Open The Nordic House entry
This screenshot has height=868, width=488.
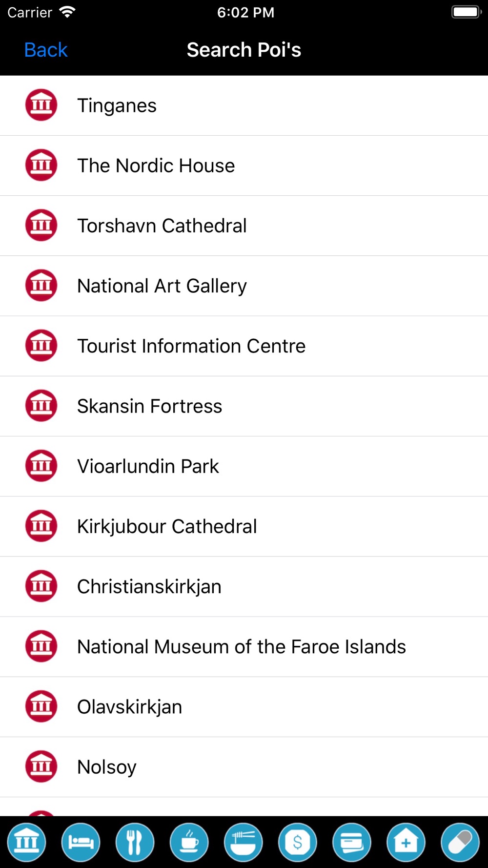[x=244, y=165]
